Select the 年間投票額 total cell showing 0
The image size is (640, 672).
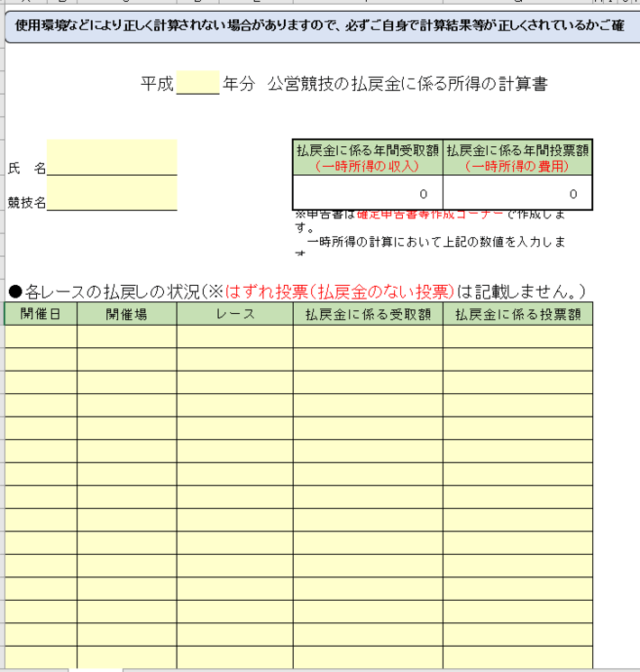[x=517, y=193]
